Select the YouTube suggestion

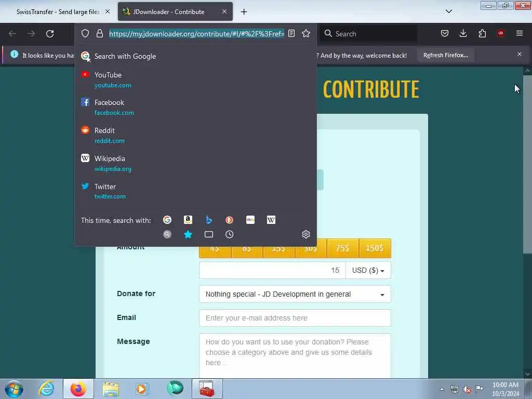tap(195, 79)
